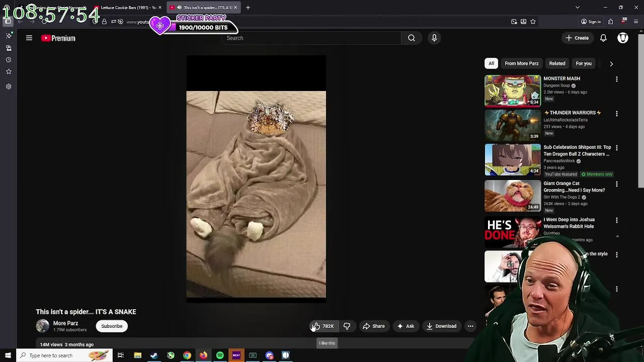Viewport: 644px width, 362px height.
Task: Open the notifications bell
Action: [x=603, y=38]
